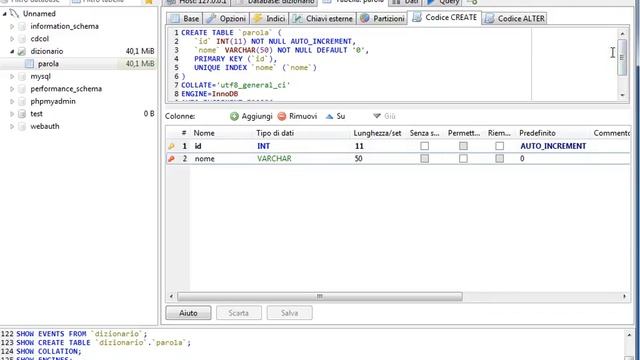This screenshot has width=640, height=360.
Task: Click the Predefinito column header
Action: (553, 133)
